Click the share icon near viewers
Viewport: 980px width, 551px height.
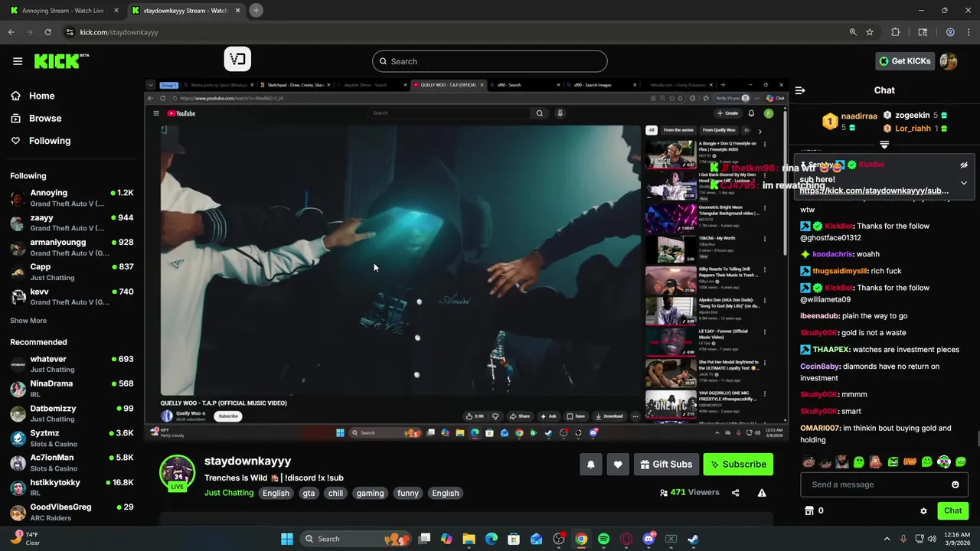tap(735, 493)
